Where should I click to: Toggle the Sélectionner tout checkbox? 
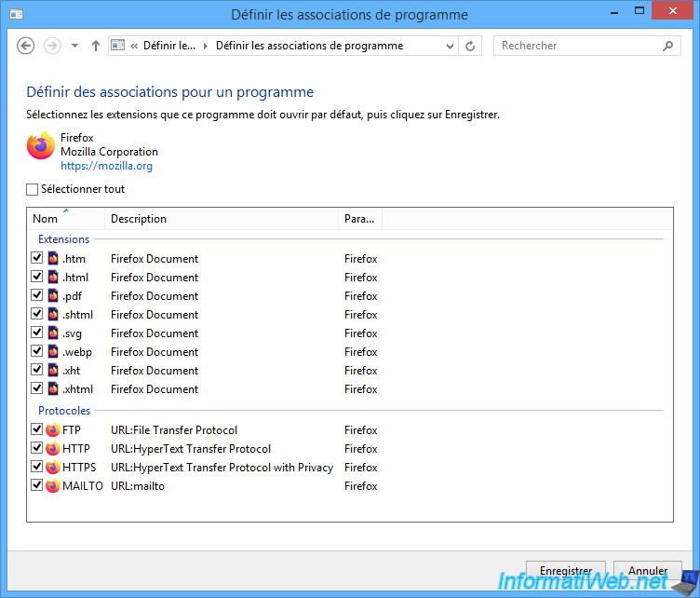click(x=33, y=189)
